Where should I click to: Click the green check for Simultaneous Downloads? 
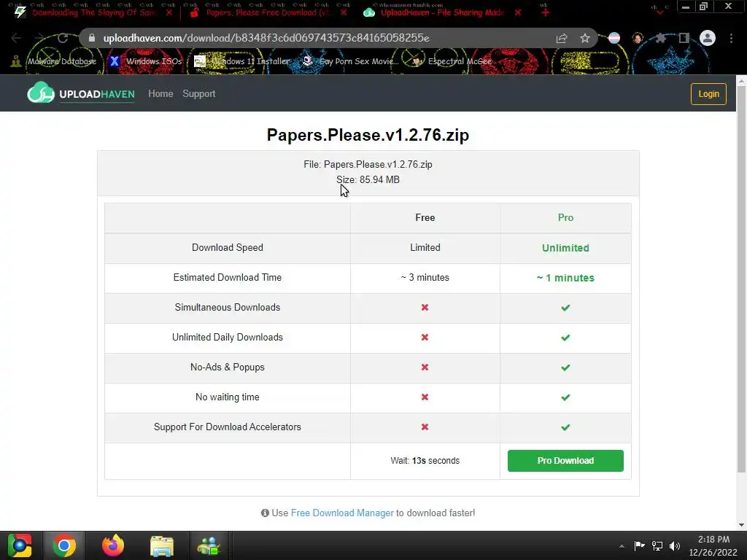[x=565, y=308]
